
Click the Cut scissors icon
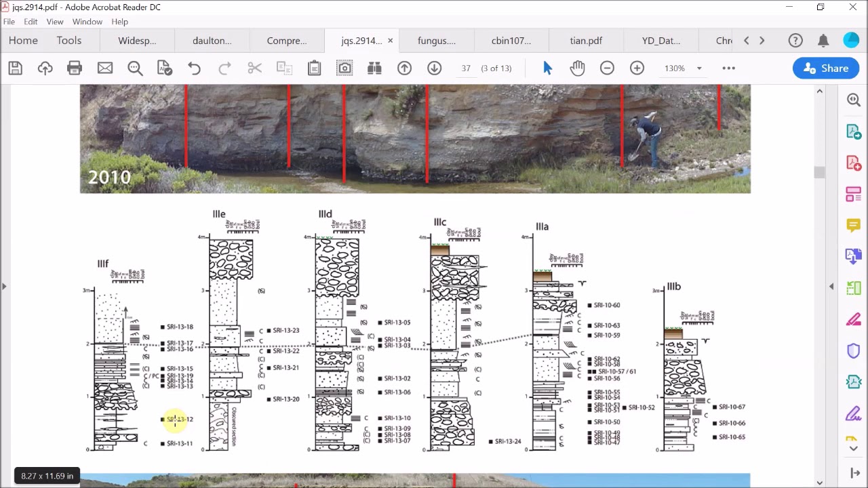click(254, 68)
